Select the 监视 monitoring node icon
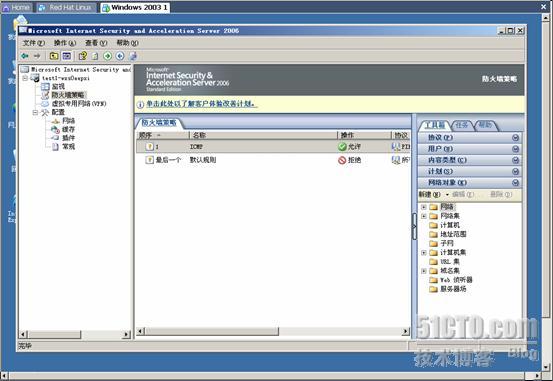Viewport: 553px width, 381px height. point(45,86)
